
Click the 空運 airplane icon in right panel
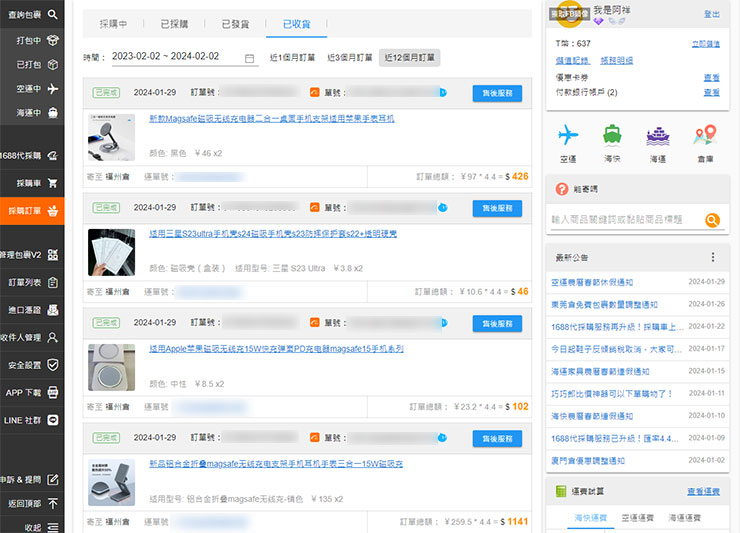569,137
